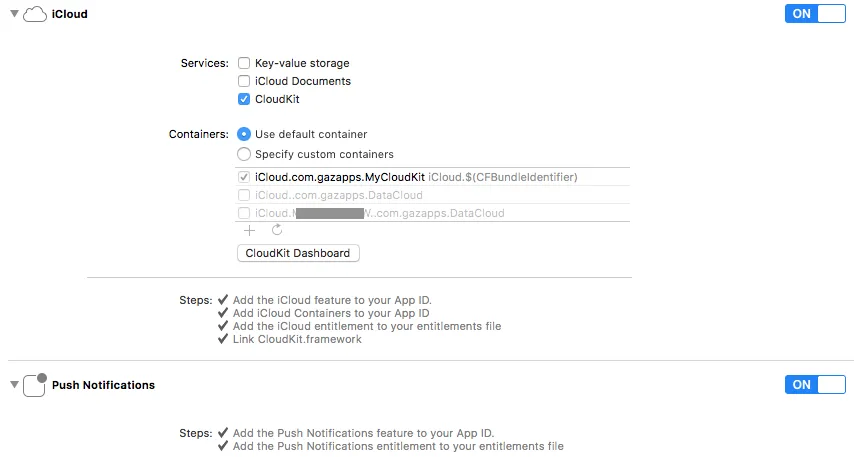Viewport: 854px width, 457px height.
Task: Select the Use default container option
Action: (244, 134)
